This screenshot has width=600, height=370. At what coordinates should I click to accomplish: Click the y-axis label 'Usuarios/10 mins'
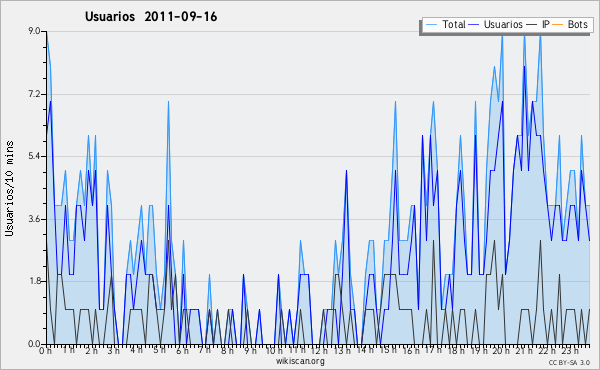pyautogui.click(x=9, y=189)
